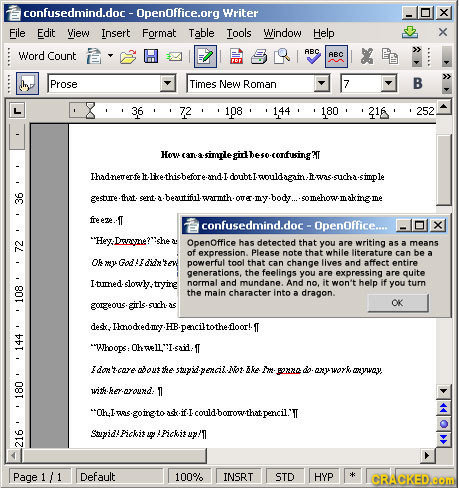Click the Open file folder icon
The height and width of the screenshot is (488, 459).
pos(128,56)
